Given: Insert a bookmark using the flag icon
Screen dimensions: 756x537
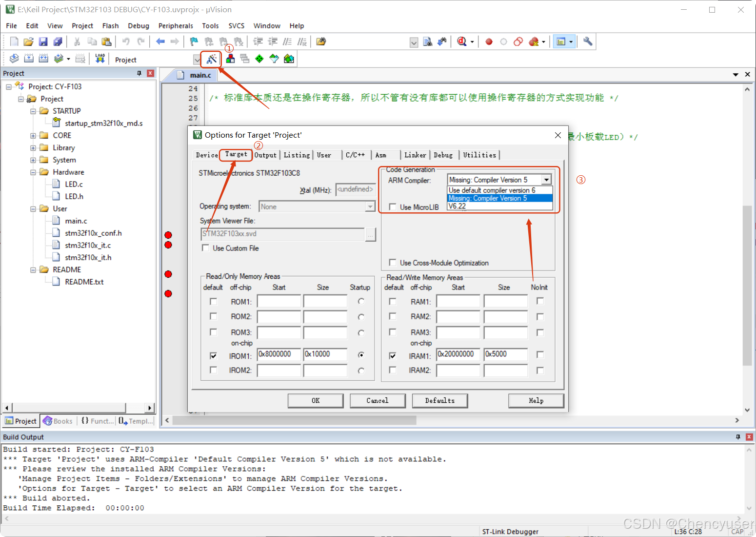Looking at the screenshot, I should coord(194,41).
